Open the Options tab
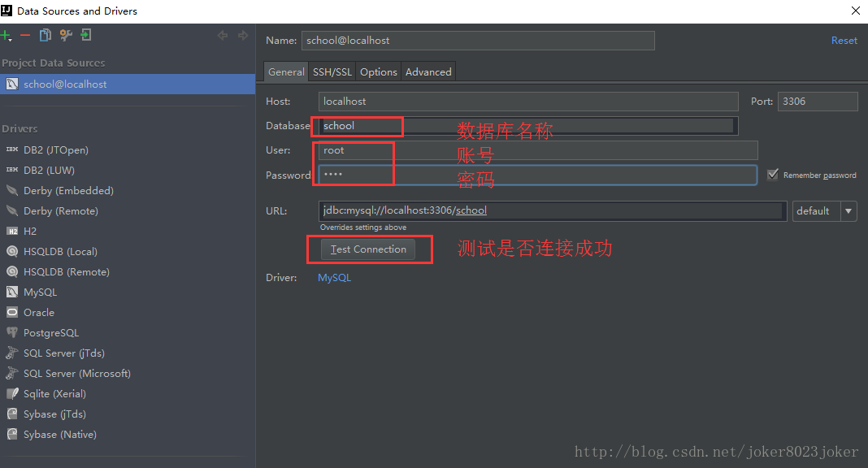The image size is (868, 468). click(379, 72)
